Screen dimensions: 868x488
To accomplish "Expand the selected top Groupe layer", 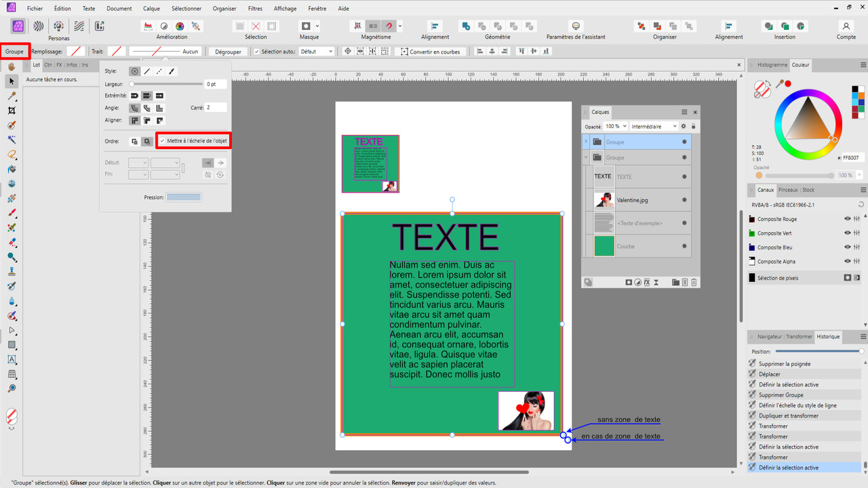I will click(x=586, y=142).
